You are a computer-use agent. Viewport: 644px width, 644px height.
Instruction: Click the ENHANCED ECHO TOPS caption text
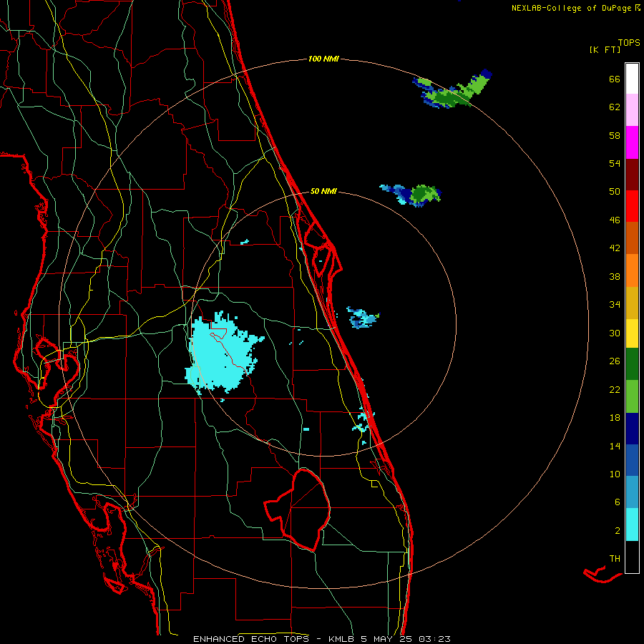[x=251, y=639]
